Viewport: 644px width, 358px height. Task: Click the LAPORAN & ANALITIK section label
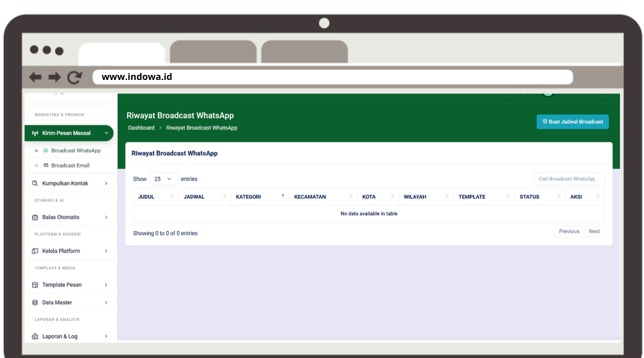pyautogui.click(x=57, y=320)
